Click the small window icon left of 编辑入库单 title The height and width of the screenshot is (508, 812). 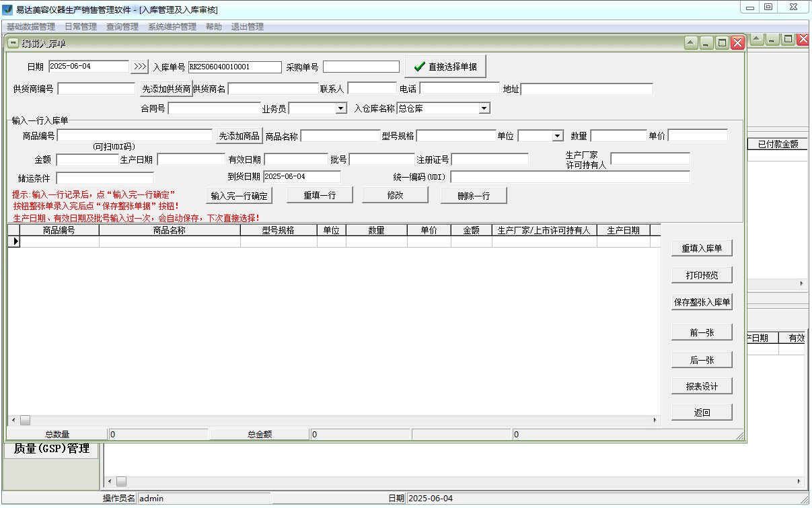(x=12, y=42)
